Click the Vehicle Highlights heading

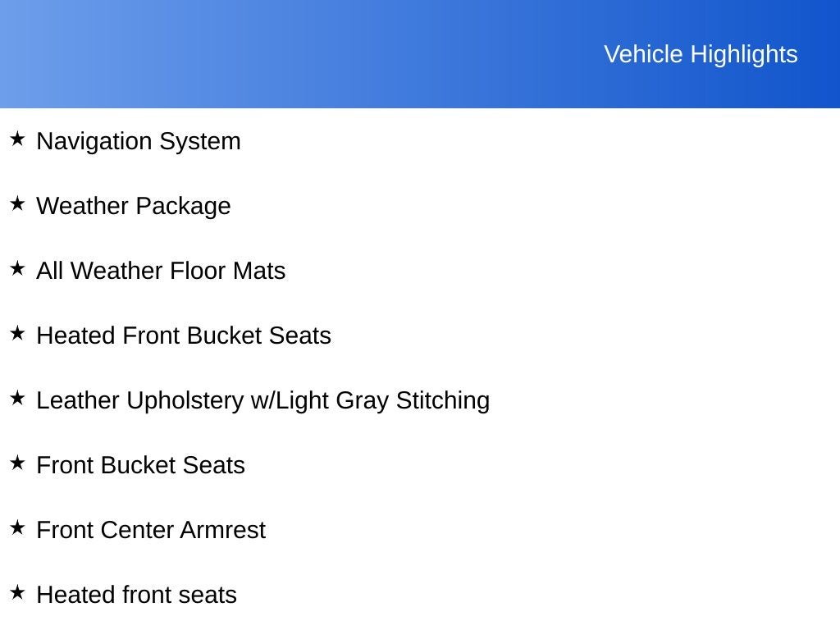click(701, 55)
